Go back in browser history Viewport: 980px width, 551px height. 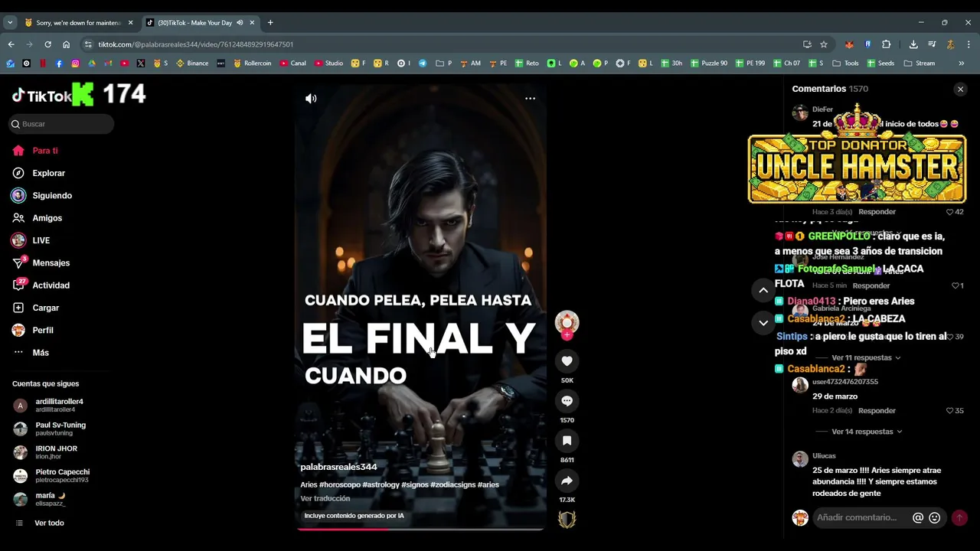pyautogui.click(x=11, y=44)
